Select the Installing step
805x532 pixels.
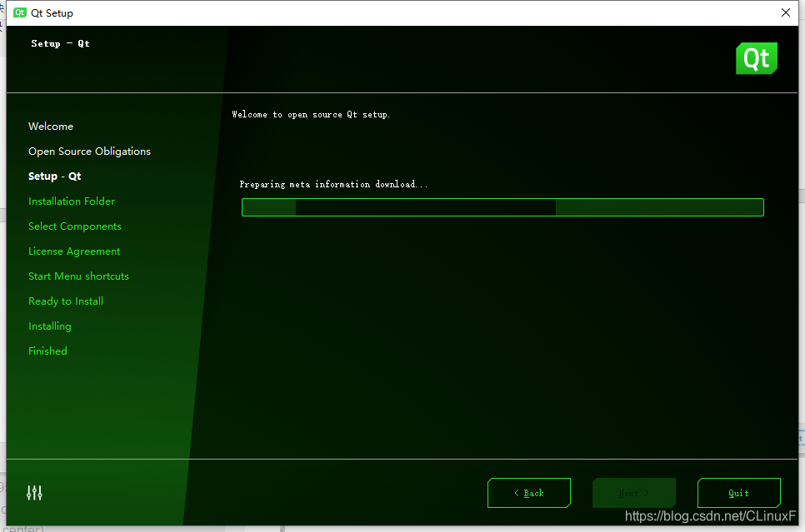pos(50,326)
